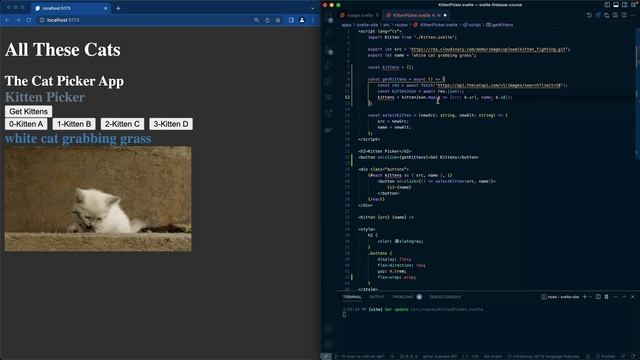Open Source Control view in activity bar
Screen dimensions: 640x360
coord(329,51)
